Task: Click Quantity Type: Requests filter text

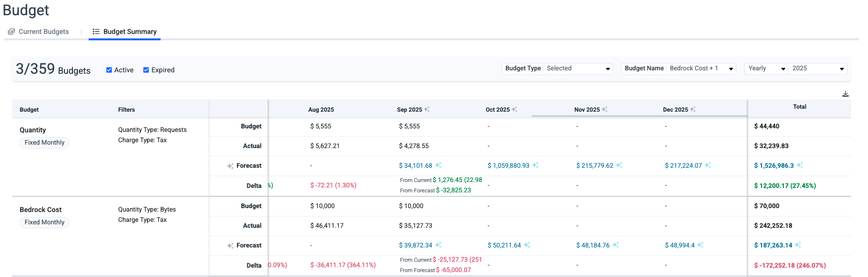Action: tap(152, 130)
